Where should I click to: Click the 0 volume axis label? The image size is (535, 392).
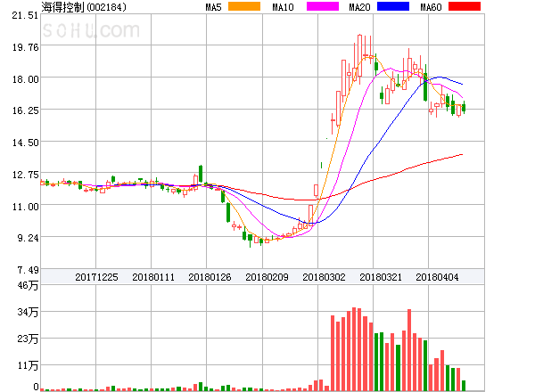click(x=36, y=387)
